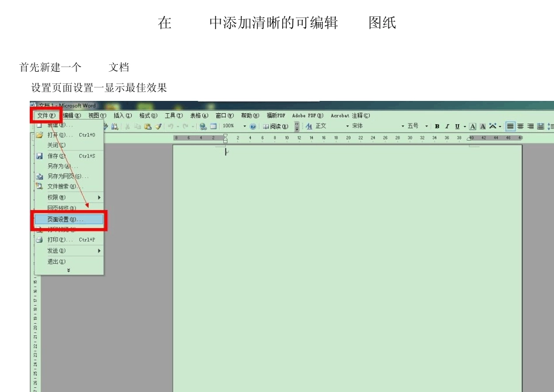Choose 打开 (Open) in File menu
The image size is (554, 392).
(x=69, y=135)
